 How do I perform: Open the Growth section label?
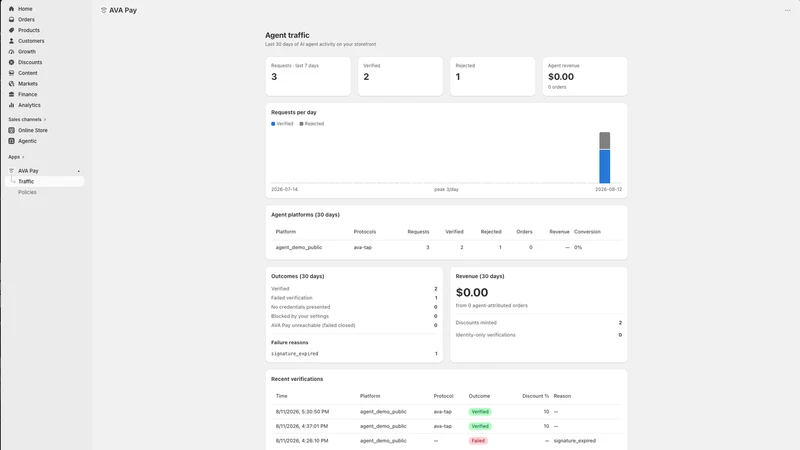coord(27,52)
